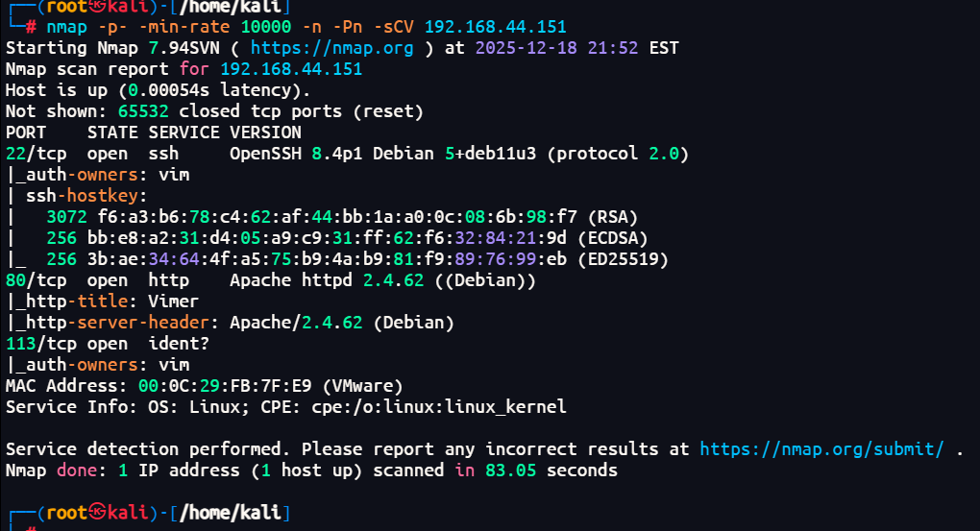980x531 pixels.
Task: Open the nmap.org/submit link
Action: 822,449
